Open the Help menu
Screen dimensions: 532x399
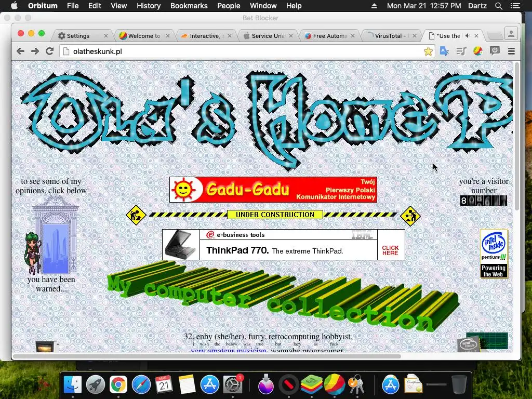click(x=294, y=6)
